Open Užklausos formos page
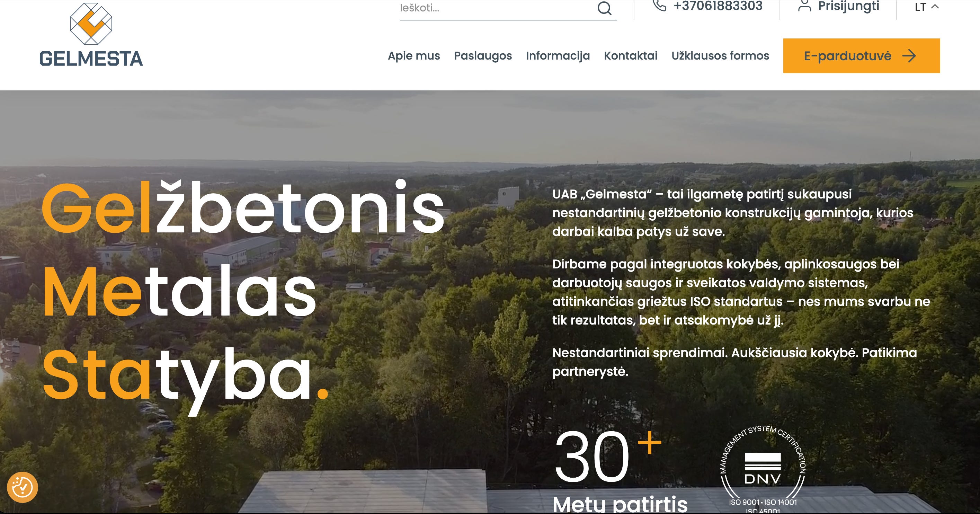Viewport: 980px width, 514px height. 720,56
